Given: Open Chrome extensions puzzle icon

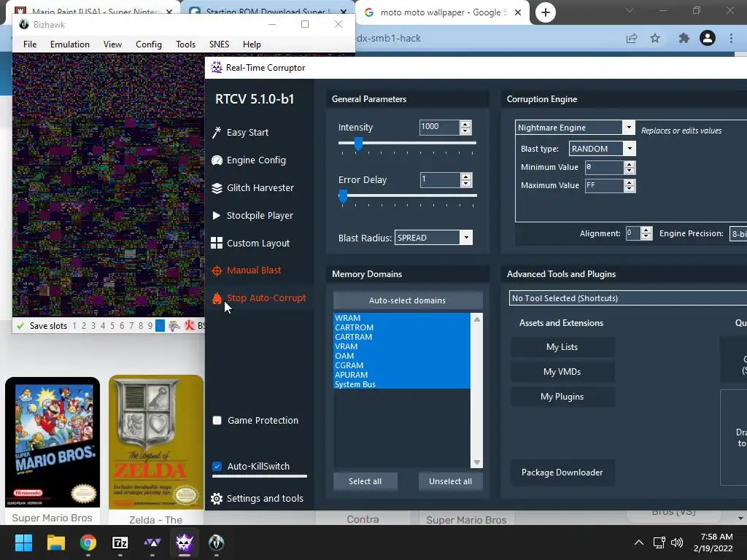Looking at the screenshot, I should pos(684,38).
